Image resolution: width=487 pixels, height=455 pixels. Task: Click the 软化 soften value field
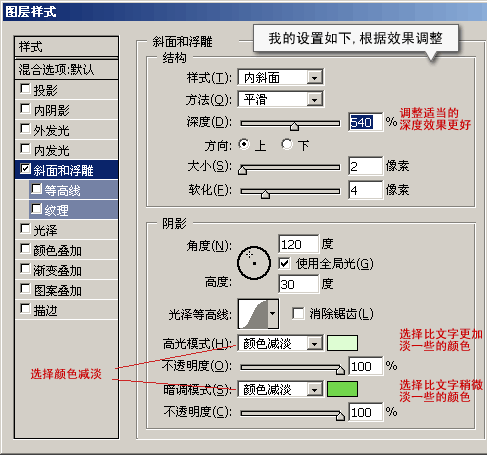(365, 190)
